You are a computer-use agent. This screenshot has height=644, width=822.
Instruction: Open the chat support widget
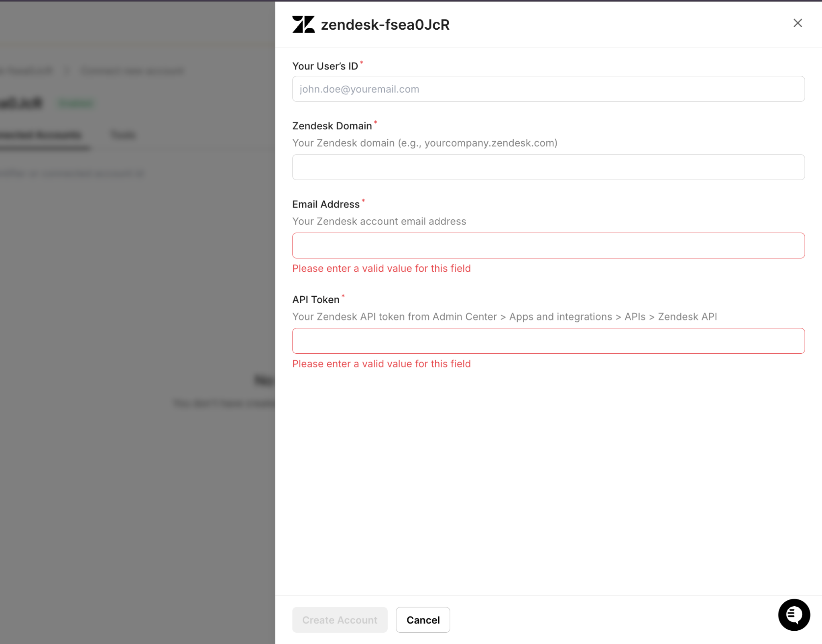794,614
